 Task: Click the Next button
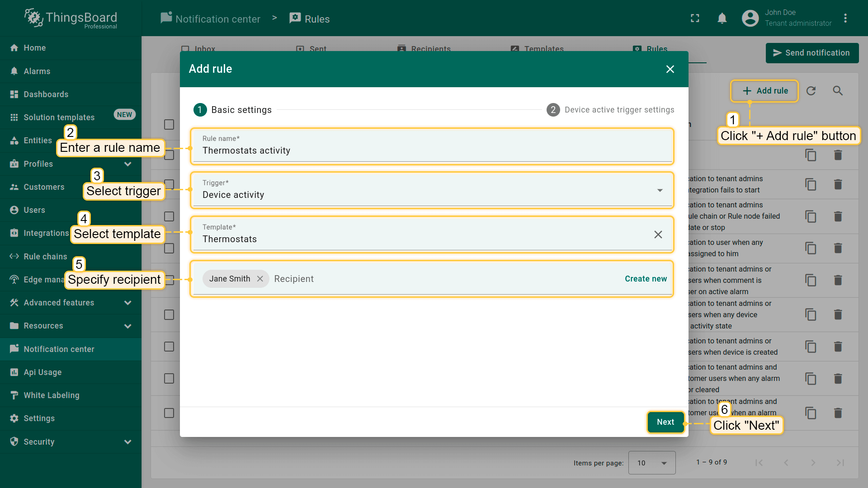(665, 422)
